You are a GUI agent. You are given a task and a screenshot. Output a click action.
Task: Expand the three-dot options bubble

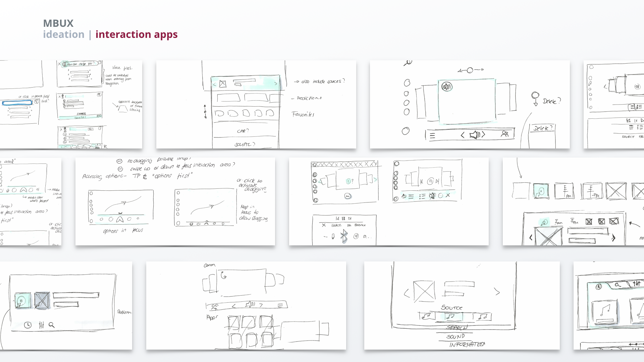point(348,195)
